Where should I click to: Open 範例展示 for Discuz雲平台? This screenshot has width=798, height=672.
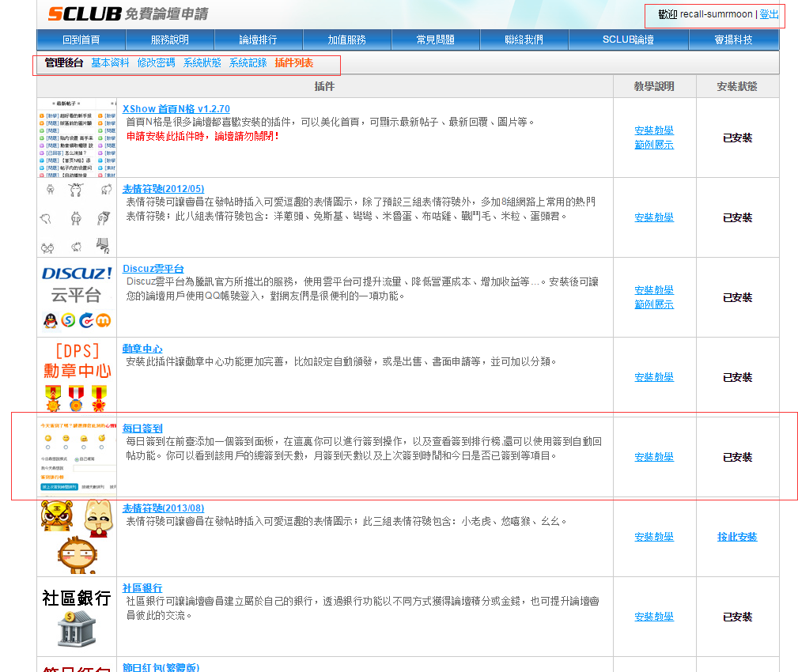654,304
